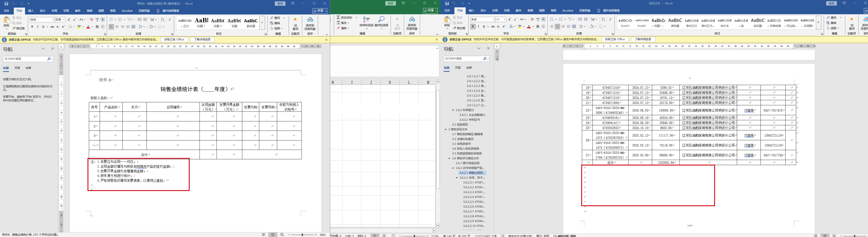Screen dimensions: 868x237
Task: Click Save to Baidu Netdisk in the Excel window
Action: click(412, 24)
